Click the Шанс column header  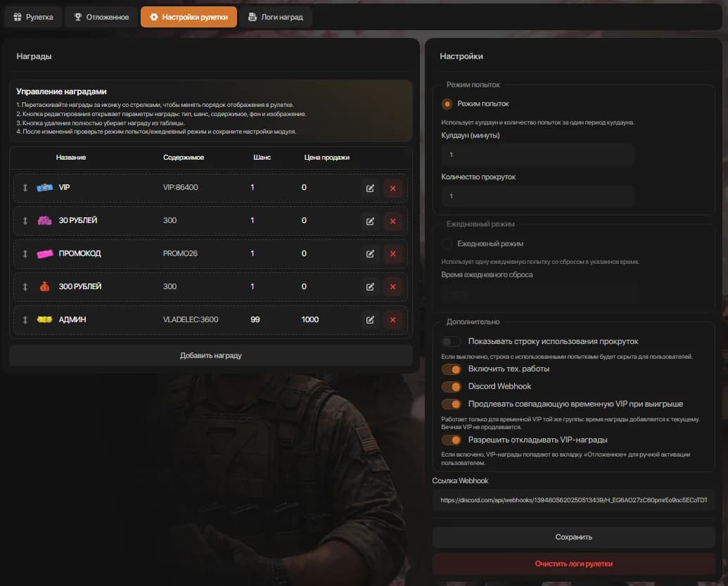coord(262,158)
